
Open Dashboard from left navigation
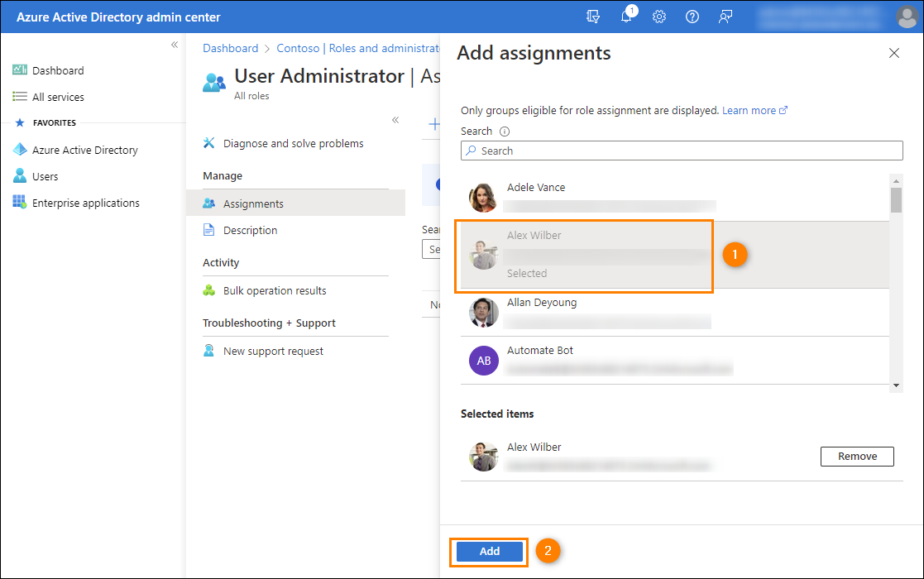(58, 70)
